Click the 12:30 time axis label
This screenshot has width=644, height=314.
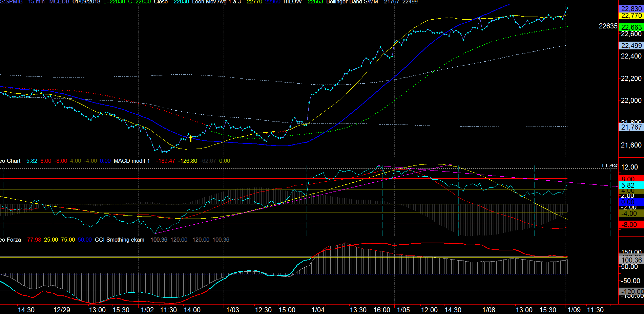[x=263, y=310]
